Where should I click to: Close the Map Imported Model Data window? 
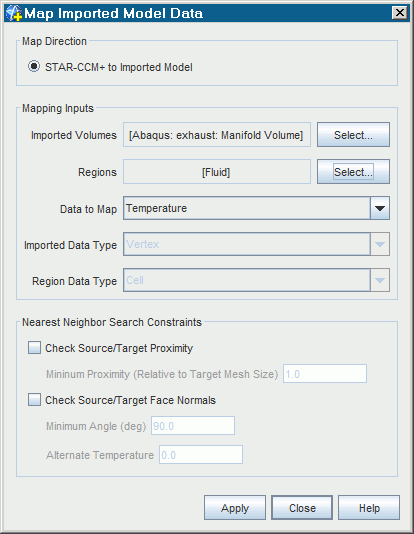click(x=399, y=13)
